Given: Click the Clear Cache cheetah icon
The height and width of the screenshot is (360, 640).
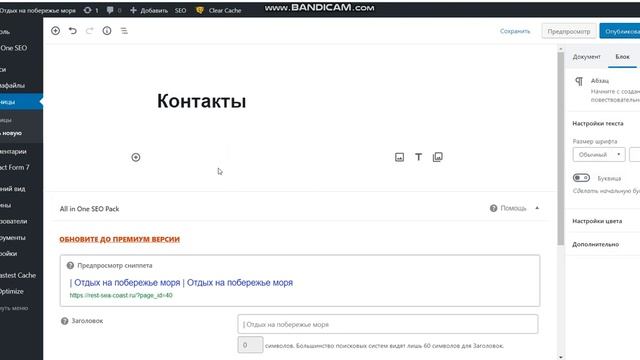Looking at the screenshot, I should tap(200, 10).
